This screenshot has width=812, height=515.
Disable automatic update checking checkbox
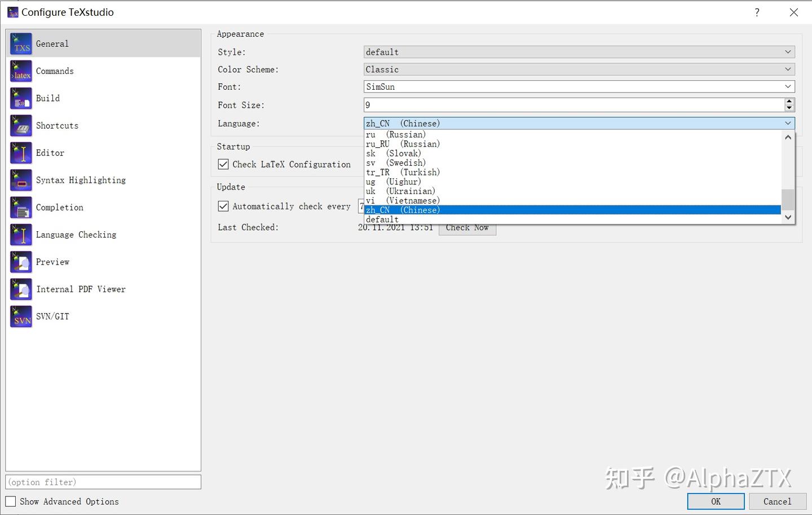(223, 206)
